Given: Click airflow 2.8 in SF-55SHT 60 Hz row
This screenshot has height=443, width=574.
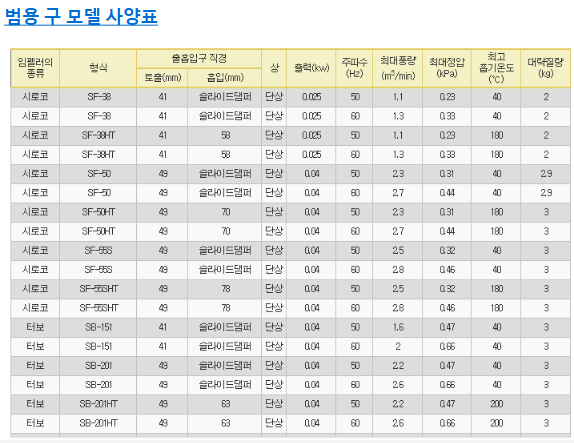Looking at the screenshot, I should [x=398, y=308].
